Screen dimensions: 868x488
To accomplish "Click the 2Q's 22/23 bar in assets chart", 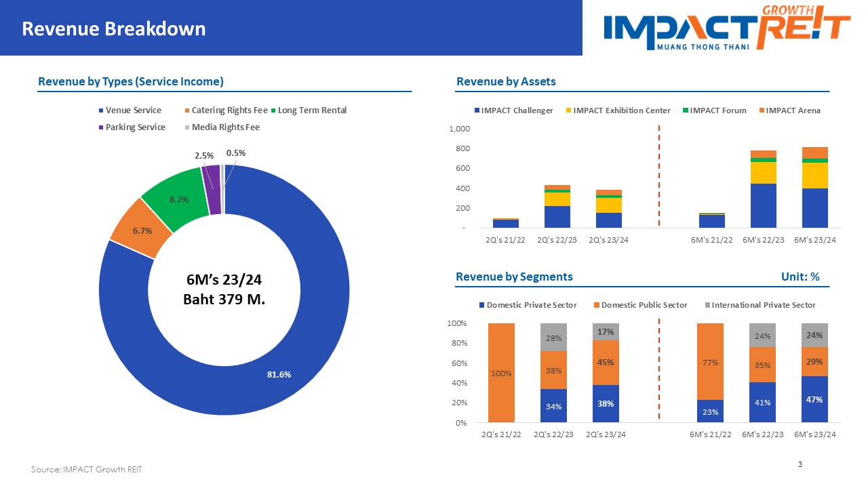I will [557, 206].
